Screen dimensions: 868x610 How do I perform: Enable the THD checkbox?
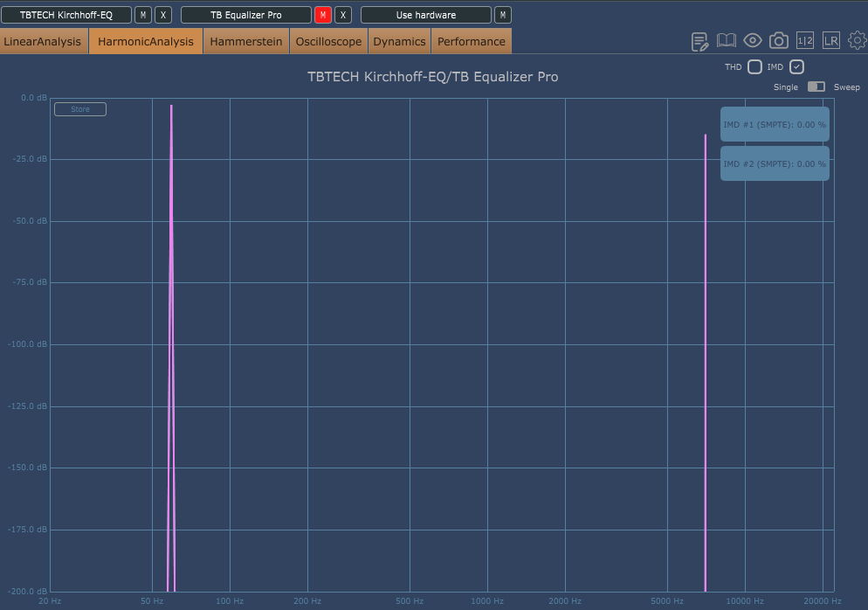pyautogui.click(x=754, y=67)
